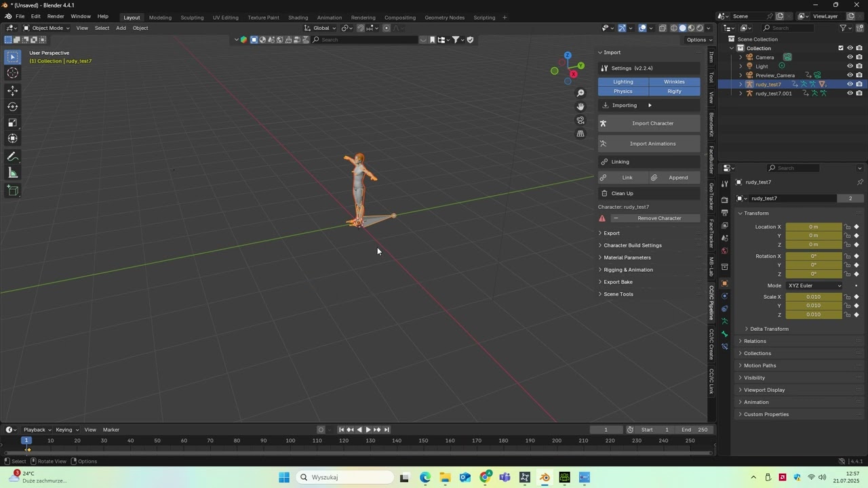Switch to Shading workspace tab
This screenshot has height=488, width=868.
[298, 17]
